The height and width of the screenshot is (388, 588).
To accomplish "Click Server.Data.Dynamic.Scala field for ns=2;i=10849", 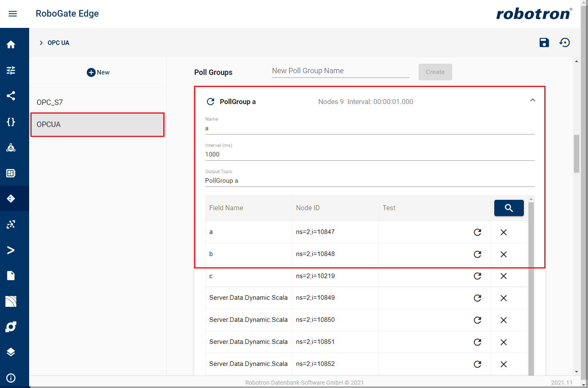I will (x=249, y=298).
